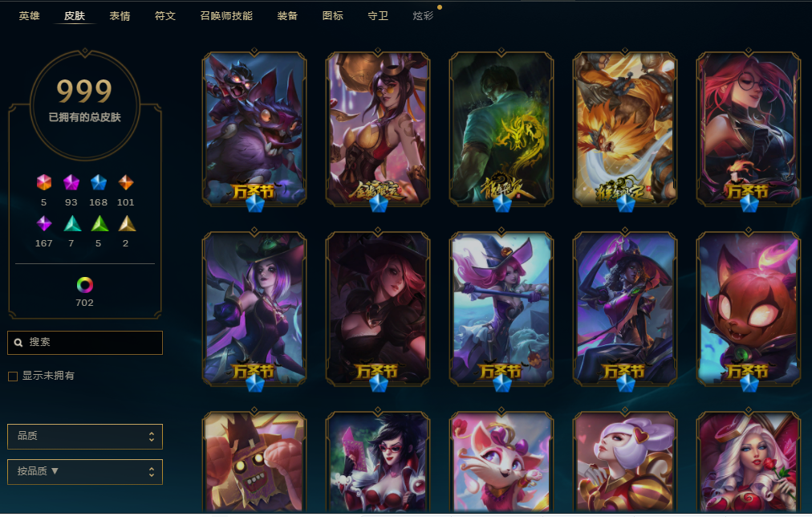Click the 搜索 search field
This screenshot has width=812, height=517.
coord(85,343)
